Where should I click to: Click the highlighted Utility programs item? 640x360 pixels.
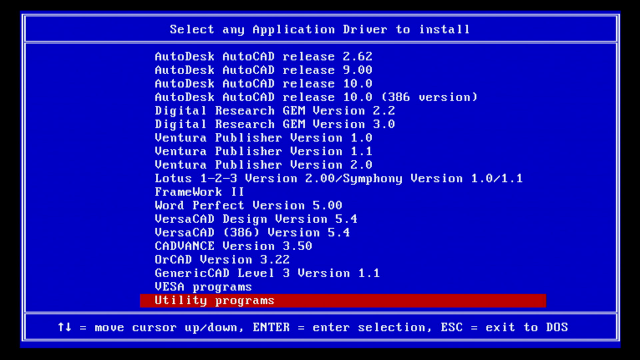(343, 300)
